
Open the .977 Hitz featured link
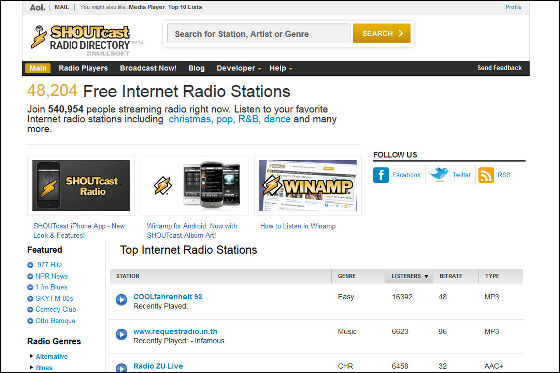coord(49,265)
